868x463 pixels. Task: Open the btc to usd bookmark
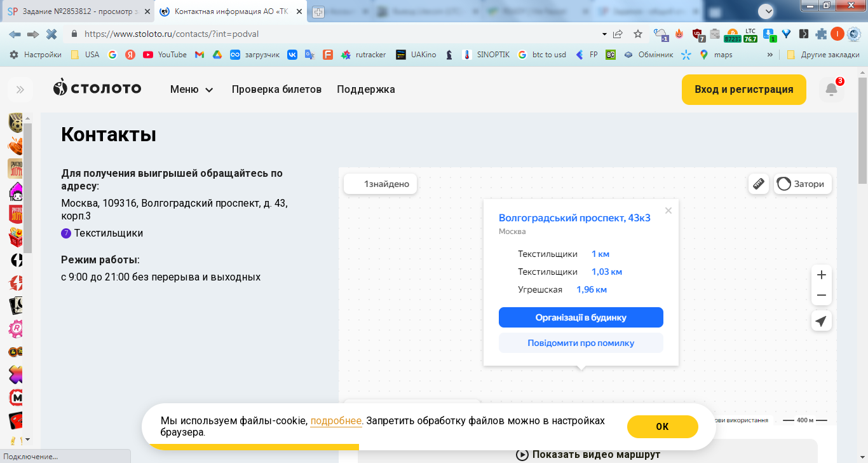[x=542, y=55]
